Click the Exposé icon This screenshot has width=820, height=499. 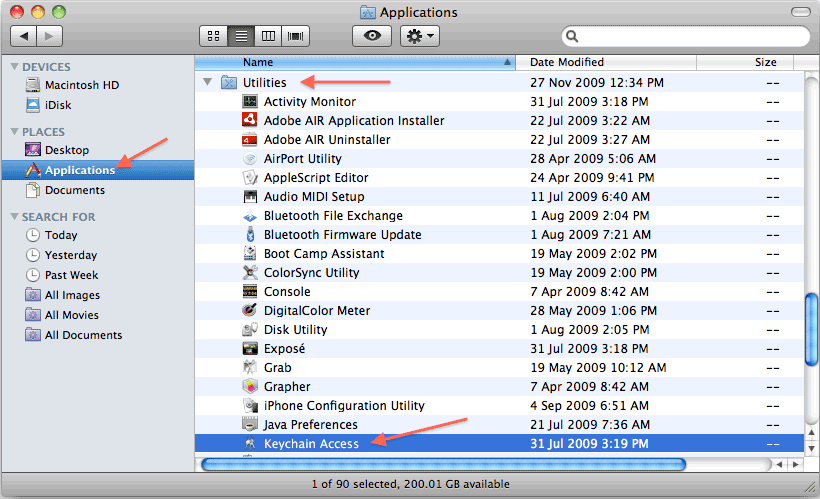[250, 348]
